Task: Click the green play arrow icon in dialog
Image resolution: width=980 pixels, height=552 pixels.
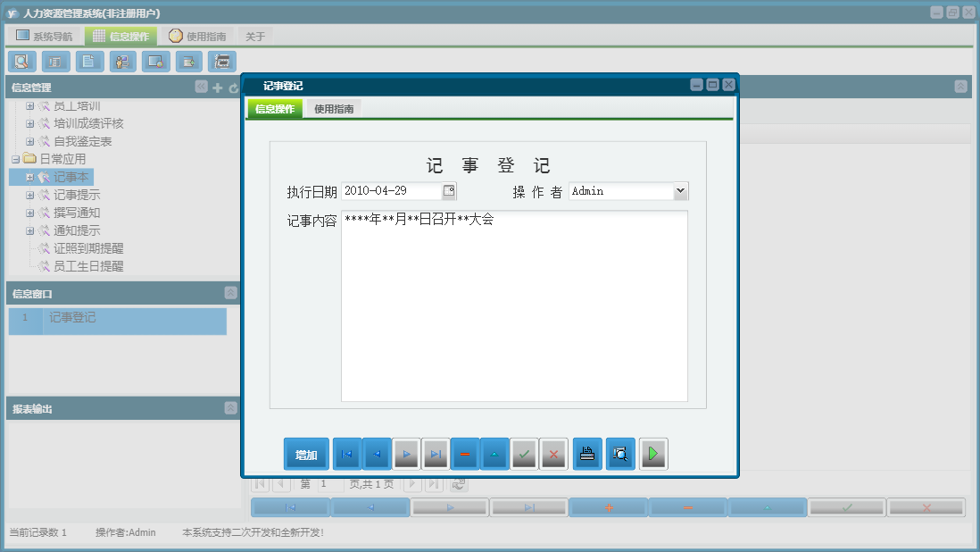Action: tap(653, 454)
